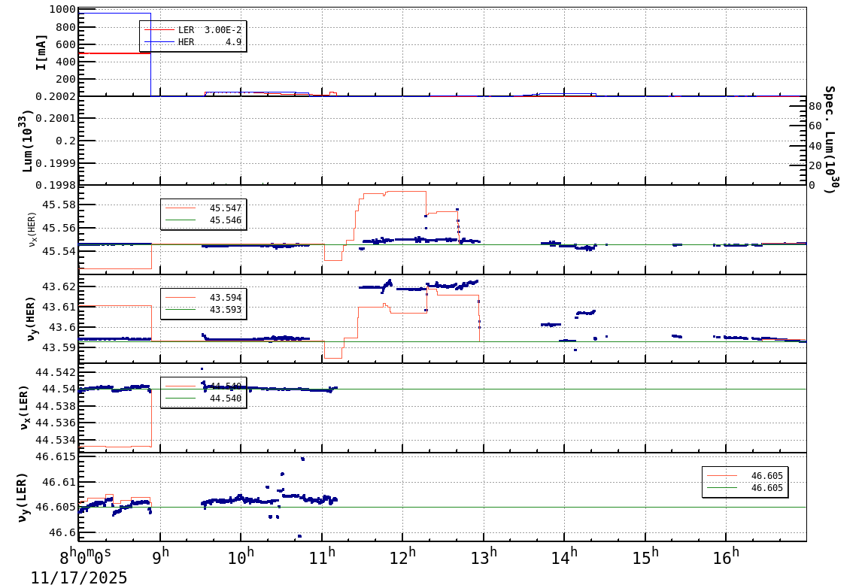Click the HER 4.9 legend entry

point(193,42)
